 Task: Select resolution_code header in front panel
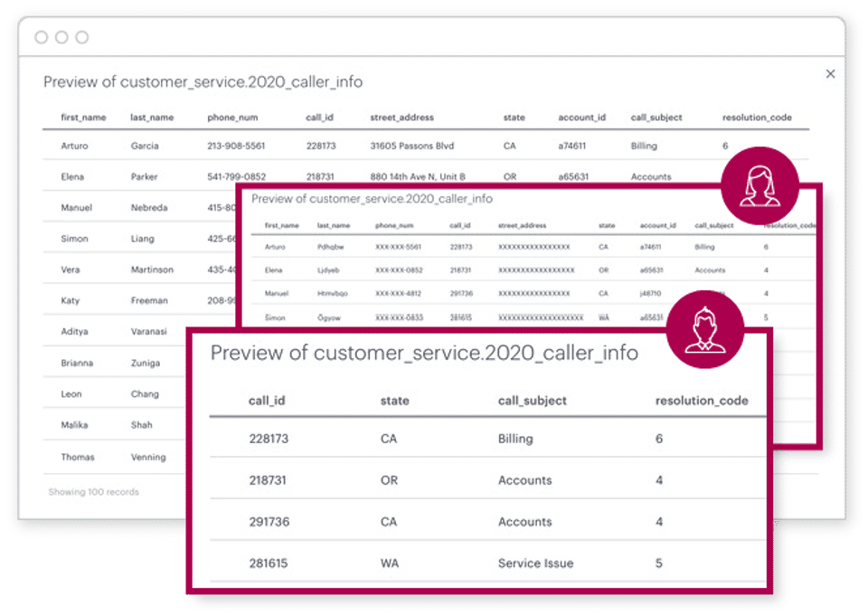pyautogui.click(x=702, y=401)
